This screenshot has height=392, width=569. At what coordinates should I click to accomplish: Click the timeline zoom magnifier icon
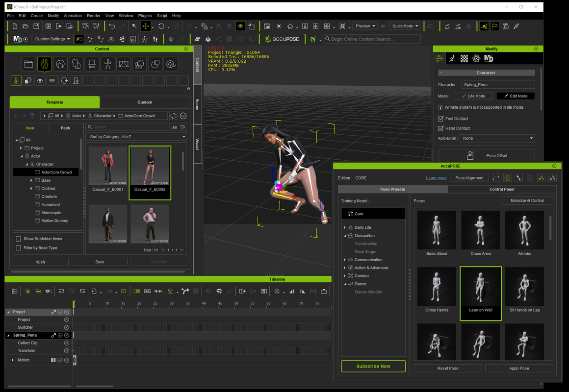click(277, 291)
